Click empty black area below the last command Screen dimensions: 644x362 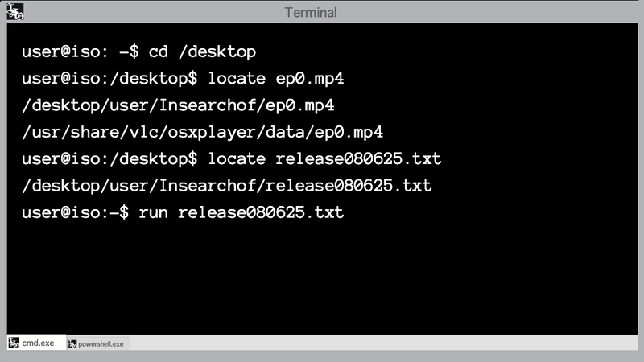[322, 282]
